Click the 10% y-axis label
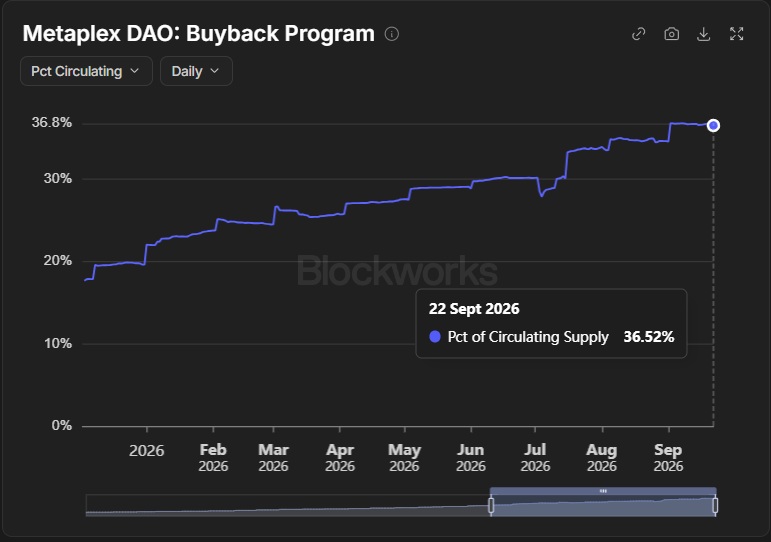 58,343
